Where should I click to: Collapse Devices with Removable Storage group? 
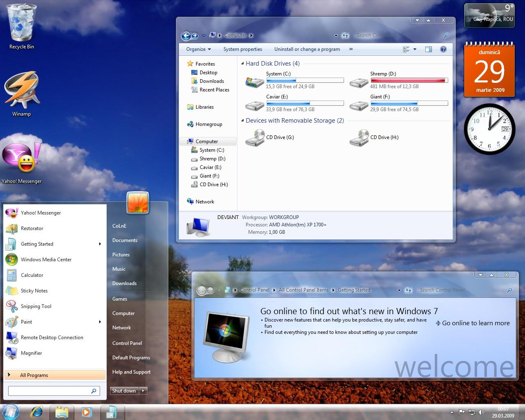[242, 121]
